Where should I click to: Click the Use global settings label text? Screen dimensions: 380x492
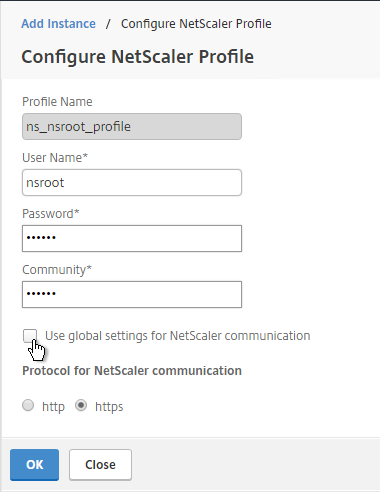[178, 336]
